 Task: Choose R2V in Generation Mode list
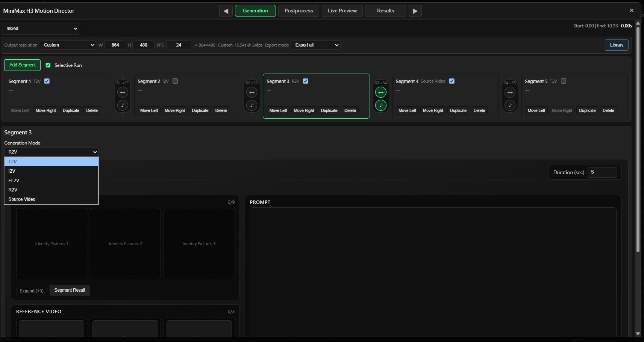click(x=52, y=190)
